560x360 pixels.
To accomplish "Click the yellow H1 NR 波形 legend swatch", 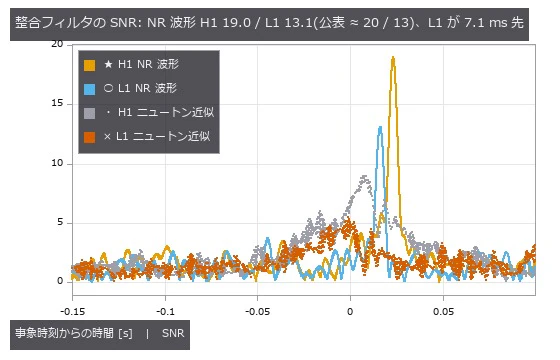I will coord(89,65).
